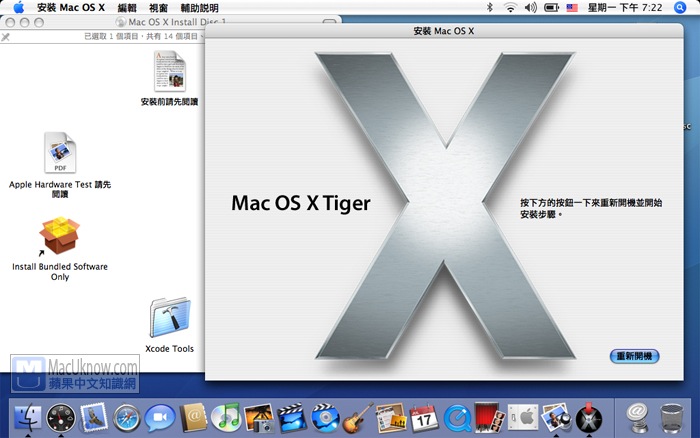Open the U.S. flag input menu

[572, 8]
